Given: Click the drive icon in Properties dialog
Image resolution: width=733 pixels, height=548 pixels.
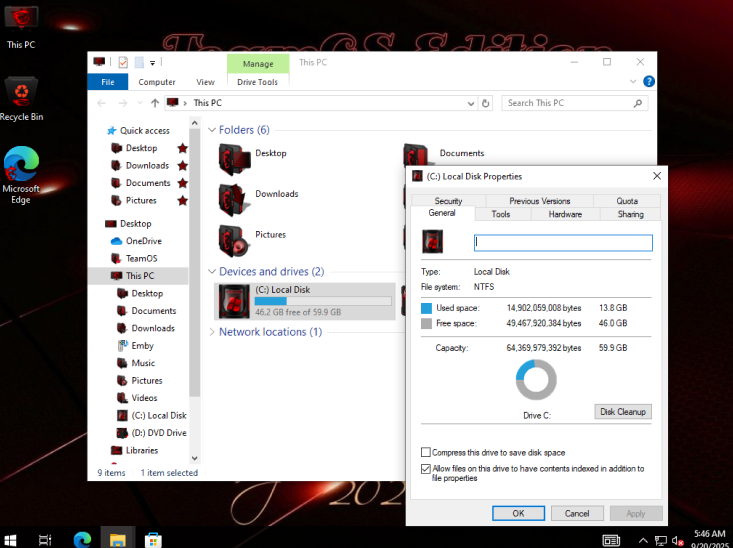Looking at the screenshot, I should [432, 242].
